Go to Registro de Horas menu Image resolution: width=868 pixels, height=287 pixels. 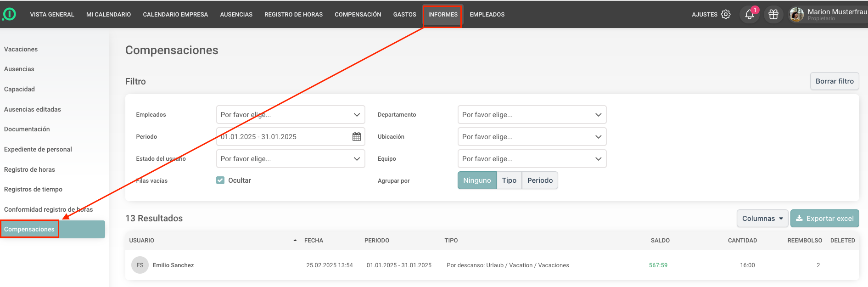pyautogui.click(x=293, y=14)
